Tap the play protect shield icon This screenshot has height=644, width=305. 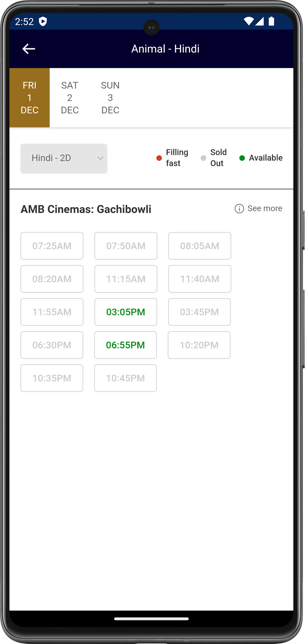pyautogui.click(x=43, y=21)
